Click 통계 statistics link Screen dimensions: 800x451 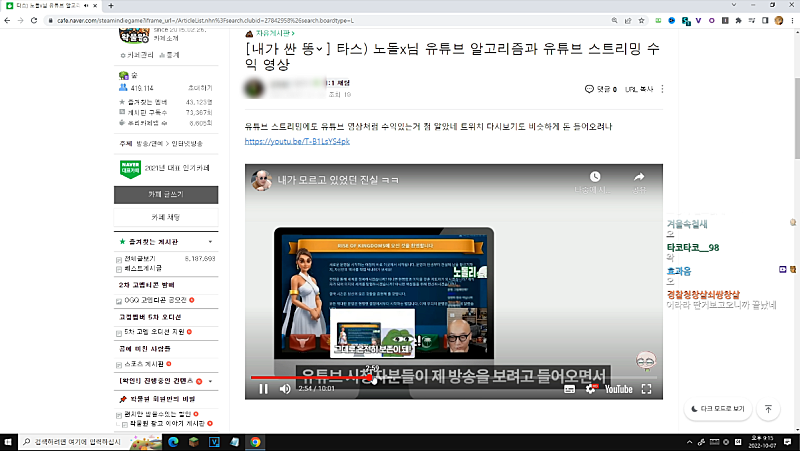169,55
